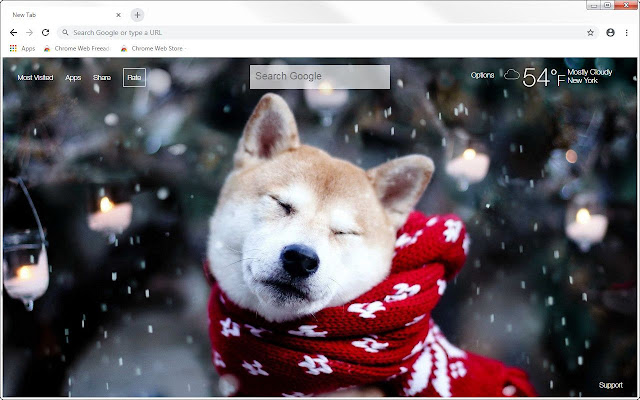The image size is (640, 400).
Task: Open the Chrome Web Store bookmark
Action: click(x=153, y=48)
